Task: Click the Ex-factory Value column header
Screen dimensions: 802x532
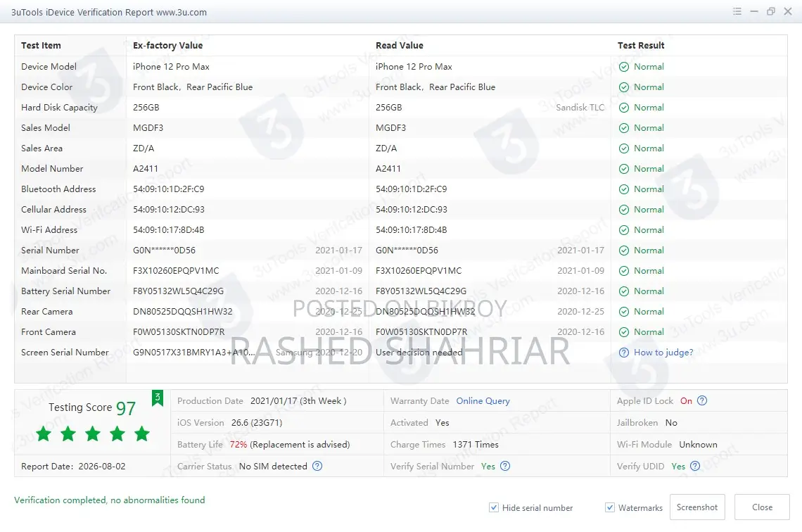Action: (167, 46)
